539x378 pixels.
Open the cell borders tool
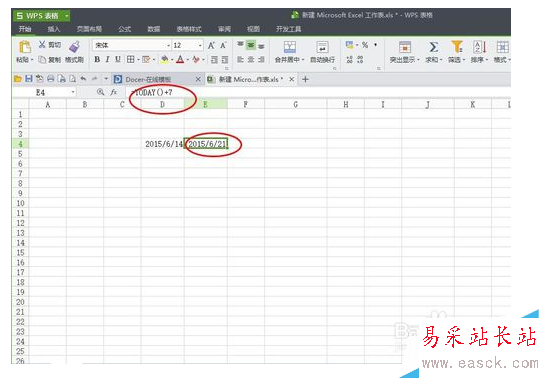click(131, 59)
